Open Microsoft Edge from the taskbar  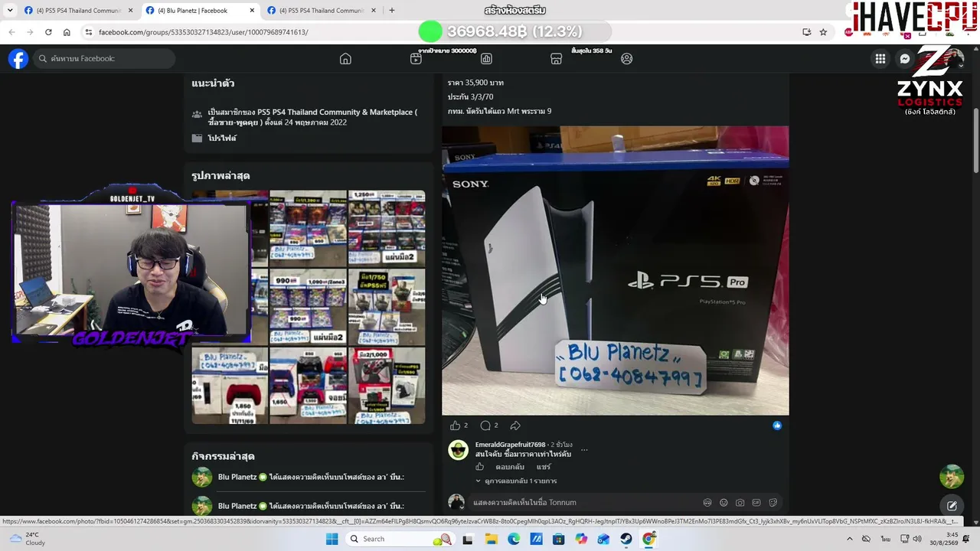pos(514,539)
